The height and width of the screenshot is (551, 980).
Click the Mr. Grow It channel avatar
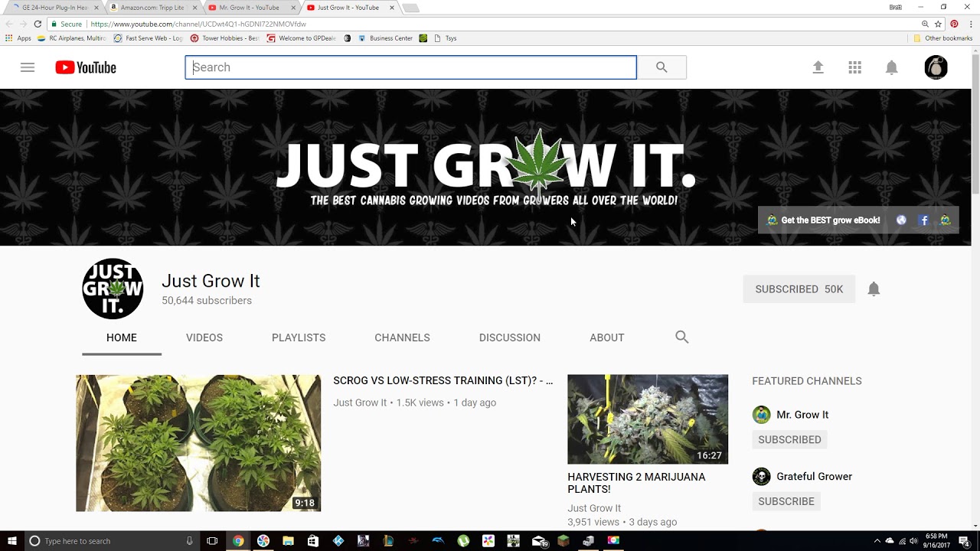761,415
